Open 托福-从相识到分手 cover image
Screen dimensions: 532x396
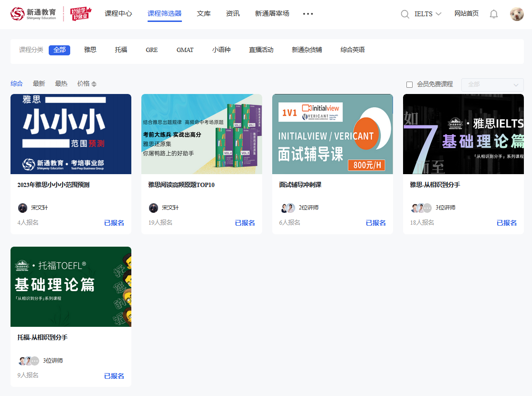(x=71, y=287)
